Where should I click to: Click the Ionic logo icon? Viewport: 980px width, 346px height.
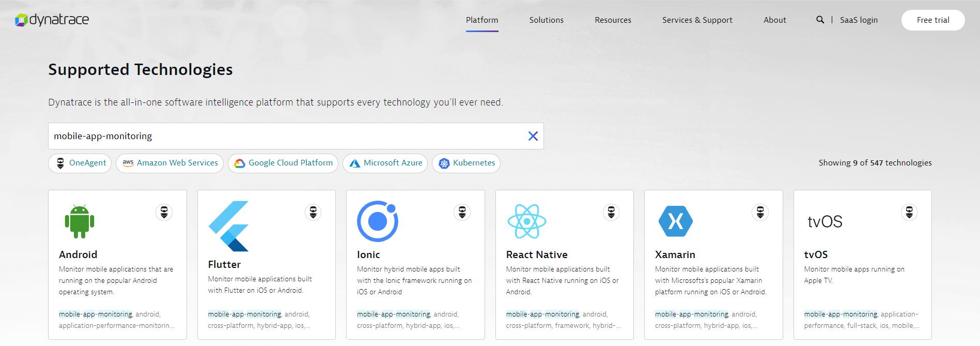point(378,221)
